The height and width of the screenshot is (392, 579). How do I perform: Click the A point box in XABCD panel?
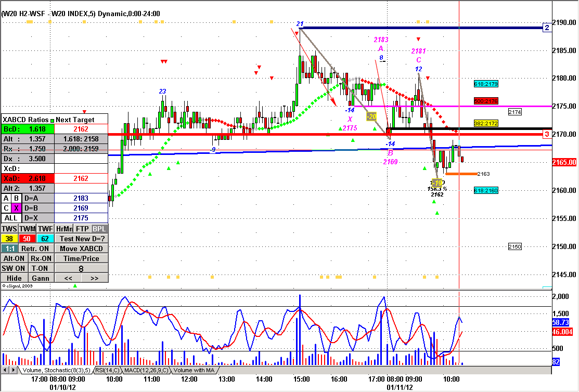pyautogui.click(x=6, y=198)
